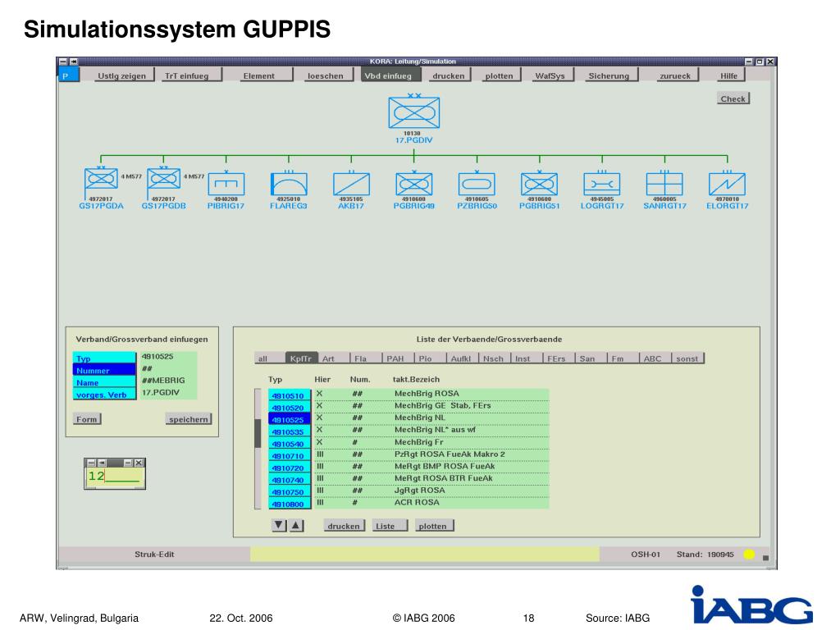
Task: Click the toolbar drucken button
Action: (x=449, y=75)
